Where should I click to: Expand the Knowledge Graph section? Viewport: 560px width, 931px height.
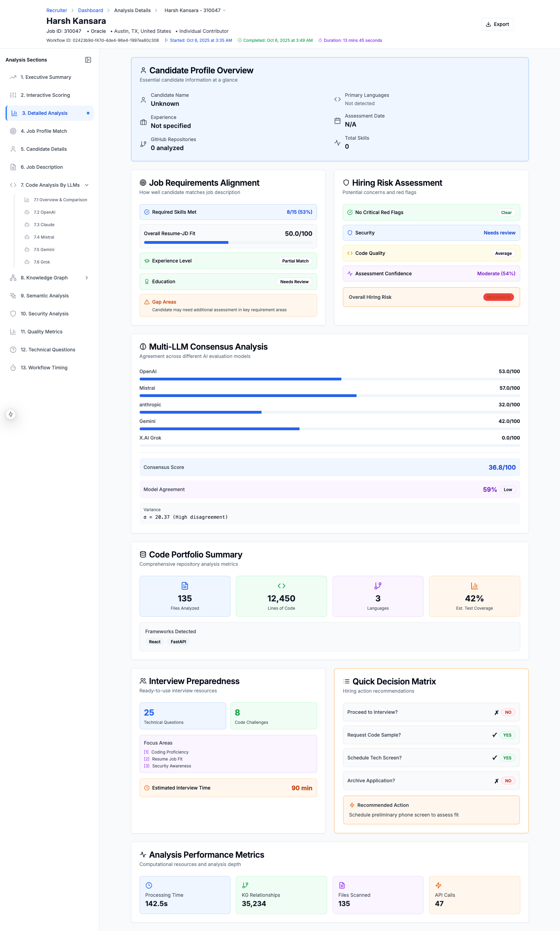coord(87,278)
